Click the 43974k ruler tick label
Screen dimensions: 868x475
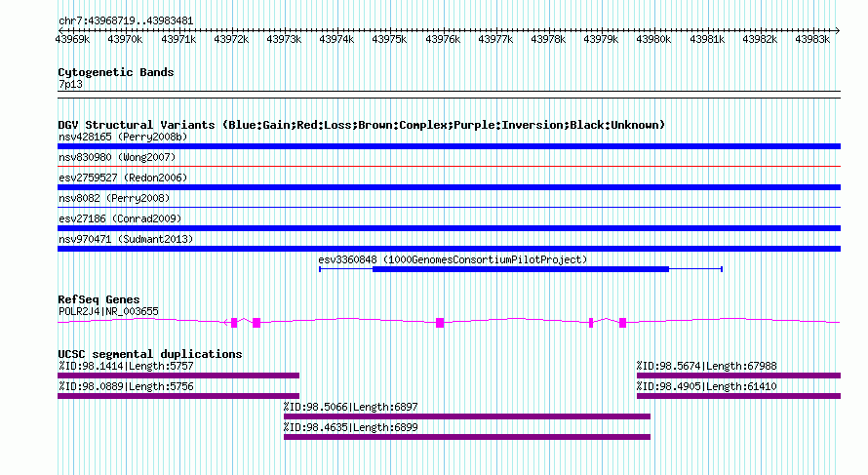336,39
